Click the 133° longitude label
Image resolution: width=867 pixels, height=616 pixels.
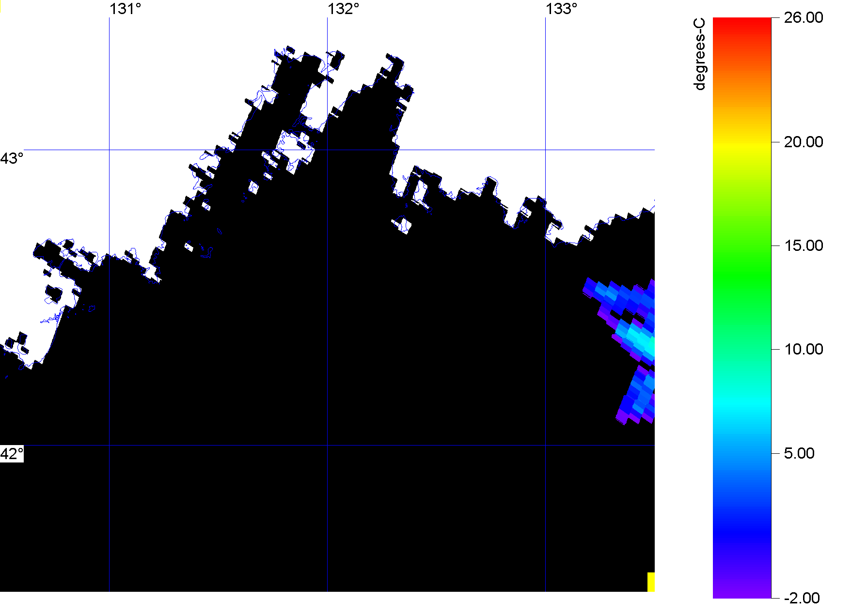561,9
